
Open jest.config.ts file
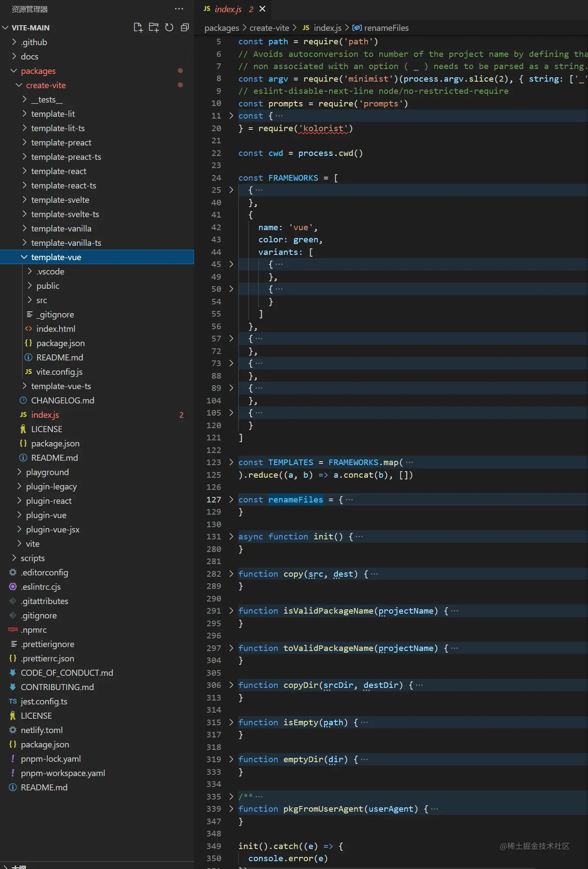97,701
